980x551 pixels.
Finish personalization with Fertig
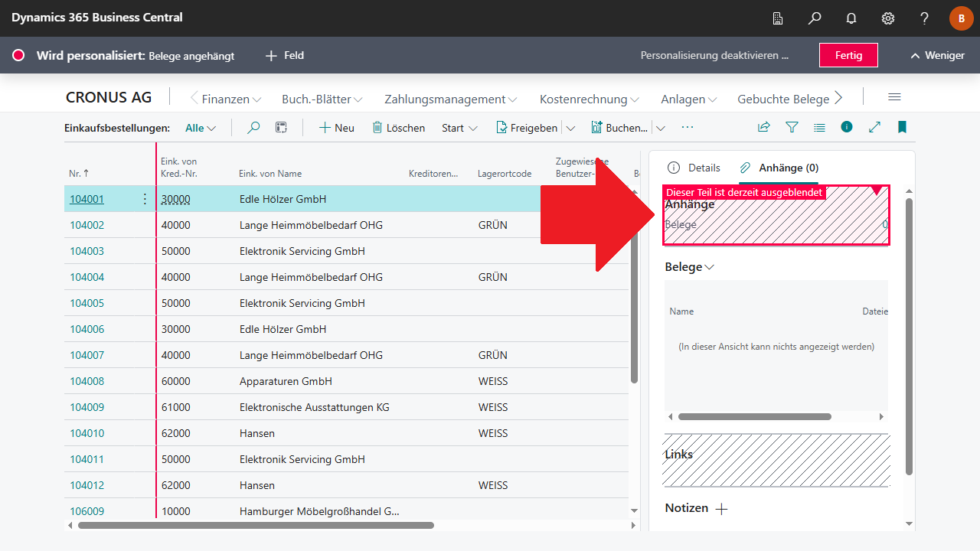(x=848, y=55)
